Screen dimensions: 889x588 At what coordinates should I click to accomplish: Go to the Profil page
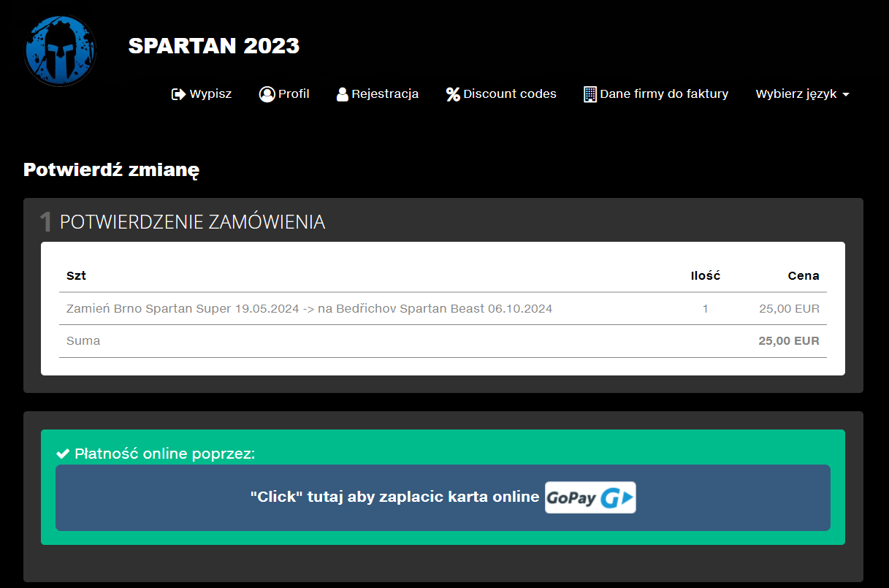click(x=284, y=94)
